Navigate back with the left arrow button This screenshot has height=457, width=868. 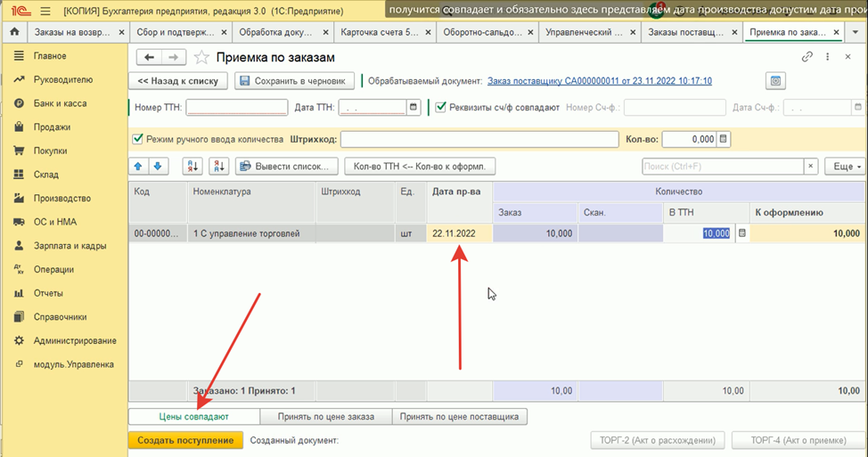[149, 57]
